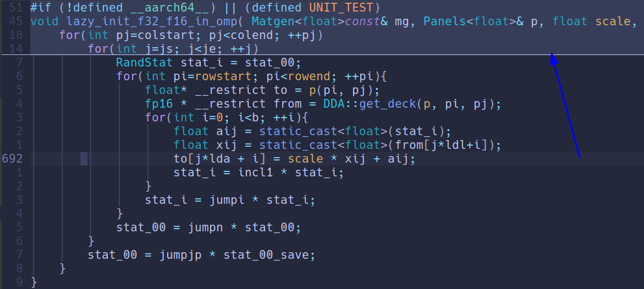Click line number 51 in the sticky header
The height and width of the screenshot is (289, 644).
(x=16, y=8)
